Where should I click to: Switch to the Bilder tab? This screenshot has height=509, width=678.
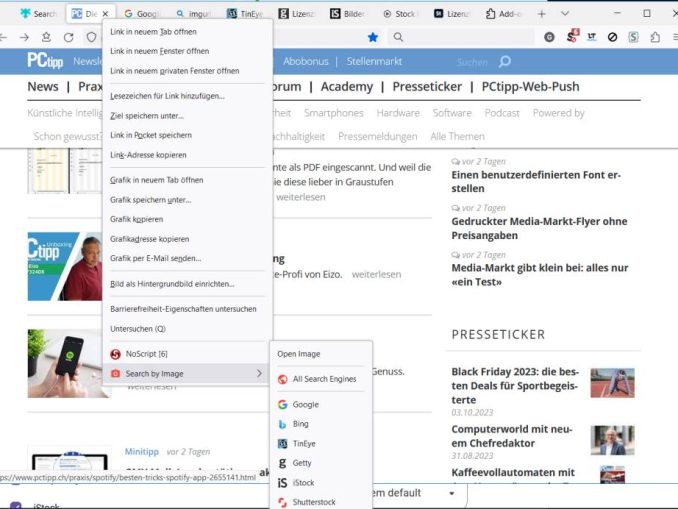(x=347, y=14)
